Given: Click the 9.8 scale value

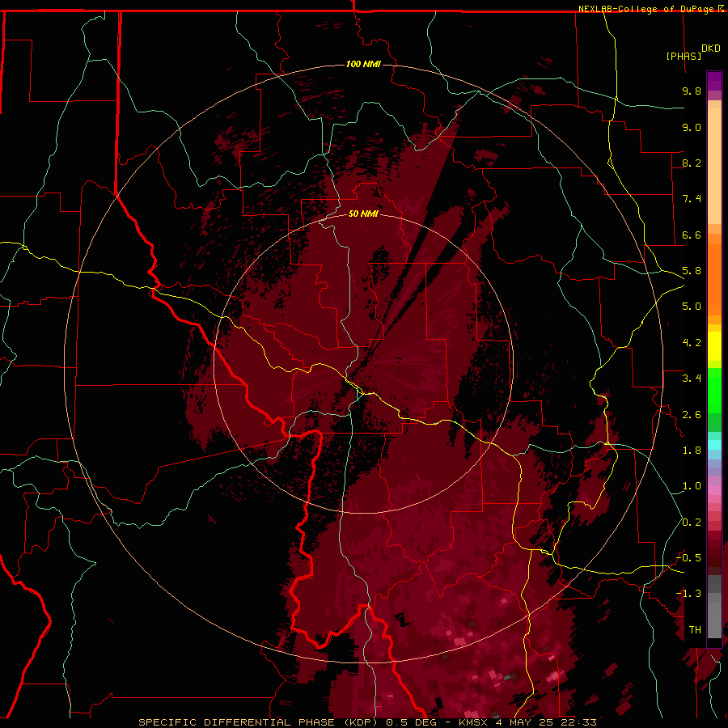Looking at the screenshot, I should 692,91.
